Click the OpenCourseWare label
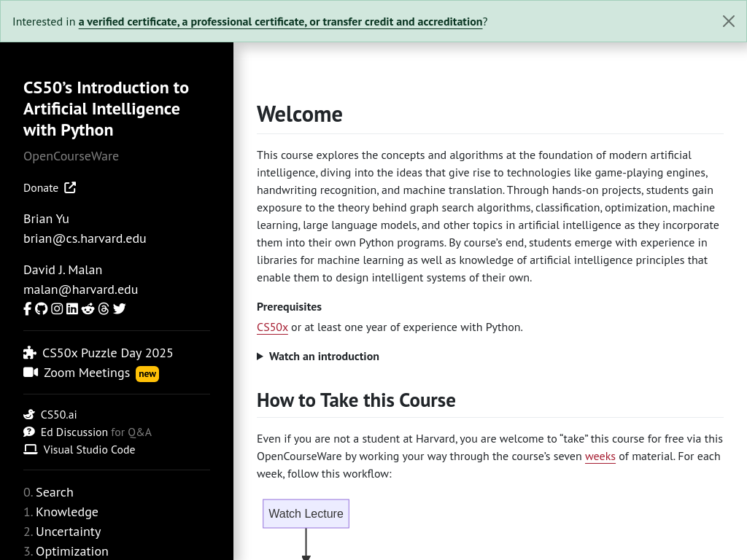Viewport: 747px width, 560px height. pos(71,156)
